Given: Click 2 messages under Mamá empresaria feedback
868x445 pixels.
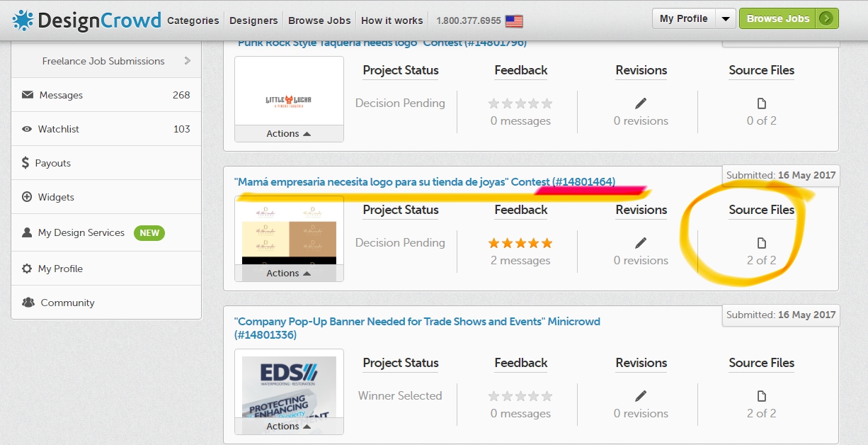Looking at the screenshot, I should click(520, 261).
